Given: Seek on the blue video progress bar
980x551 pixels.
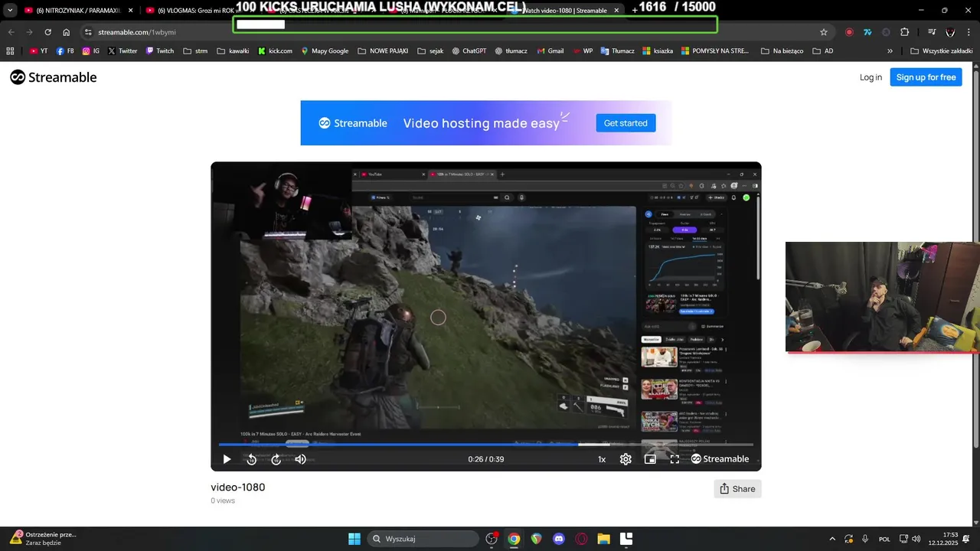Looking at the screenshot, I should [x=486, y=444].
